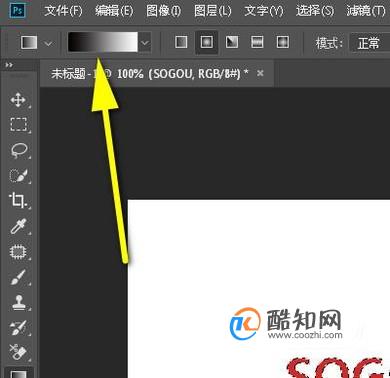Open the 文字(Y) menu
Viewport: 390px width, 378px height.
pos(264,11)
